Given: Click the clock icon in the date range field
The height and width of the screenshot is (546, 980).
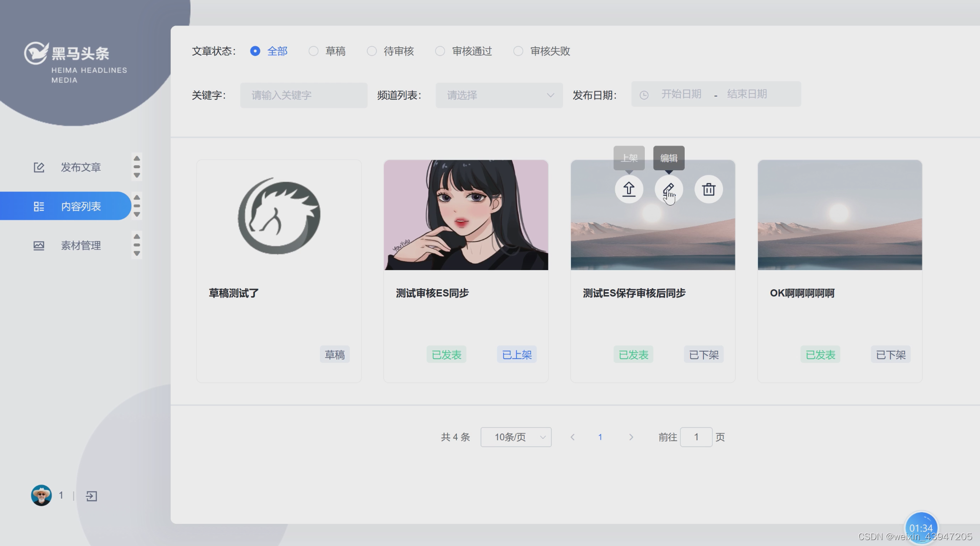Looking at the screenshot, I should point(644,95).
